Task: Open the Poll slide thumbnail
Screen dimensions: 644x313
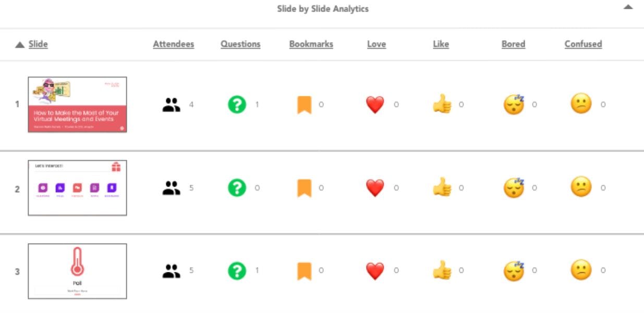Action: 77,271
